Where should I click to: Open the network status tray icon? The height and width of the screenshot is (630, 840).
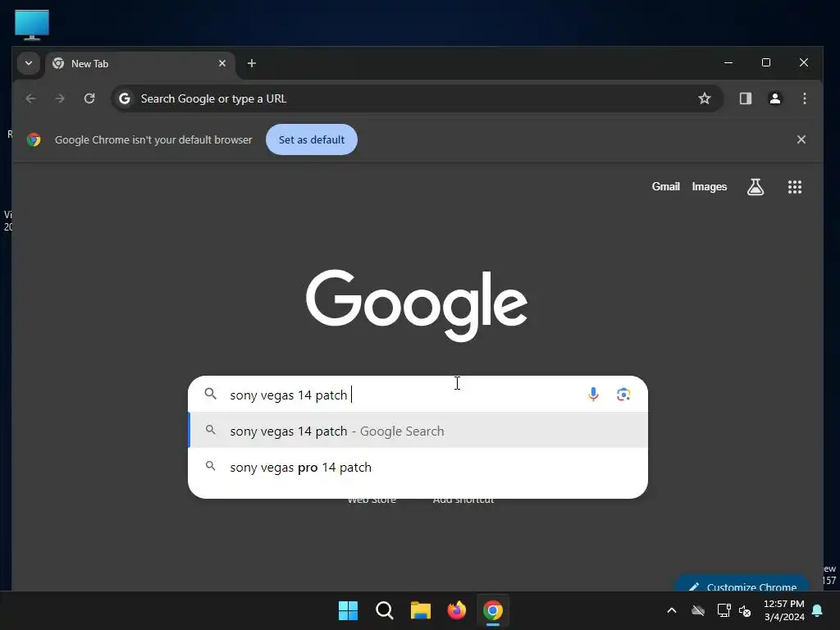pyautogui.click(x=724, y=610)
